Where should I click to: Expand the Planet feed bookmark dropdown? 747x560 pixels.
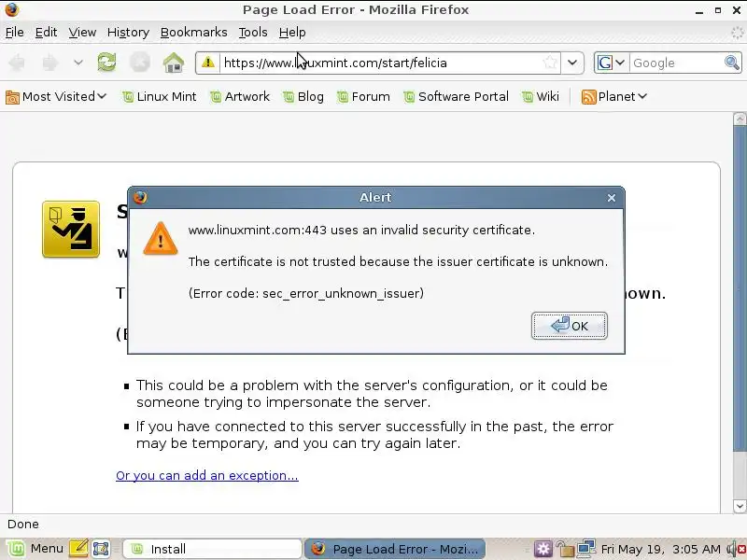click(614, 97)
